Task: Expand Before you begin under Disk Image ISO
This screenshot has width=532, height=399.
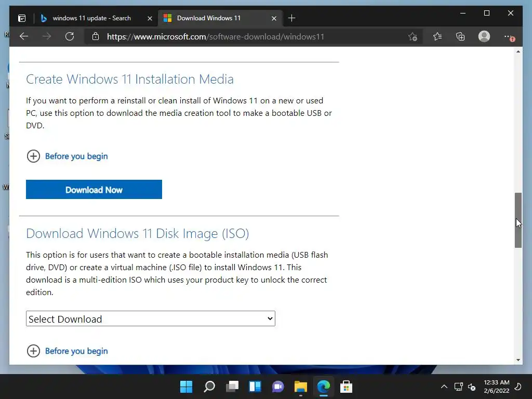Action: [67, 351]
